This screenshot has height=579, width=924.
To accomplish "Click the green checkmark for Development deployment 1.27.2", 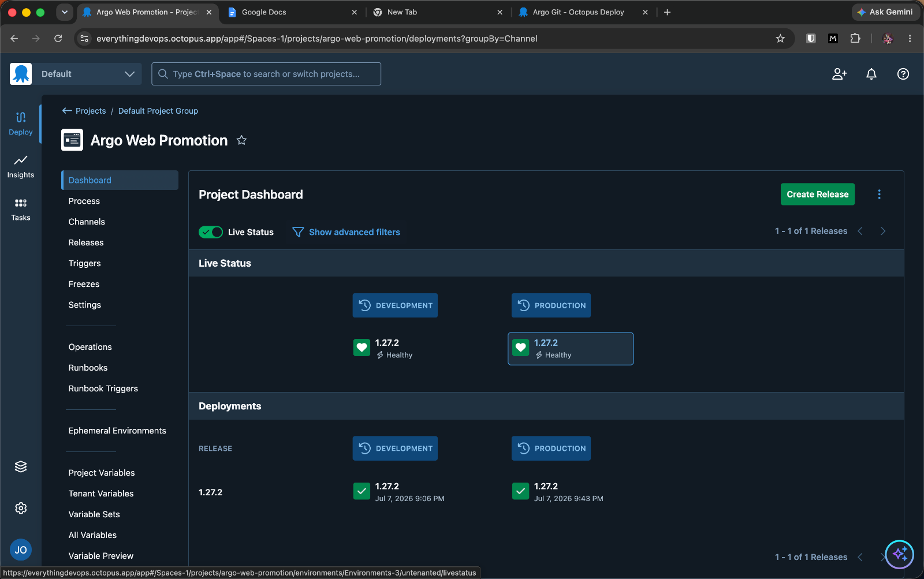I will (362, 491).
